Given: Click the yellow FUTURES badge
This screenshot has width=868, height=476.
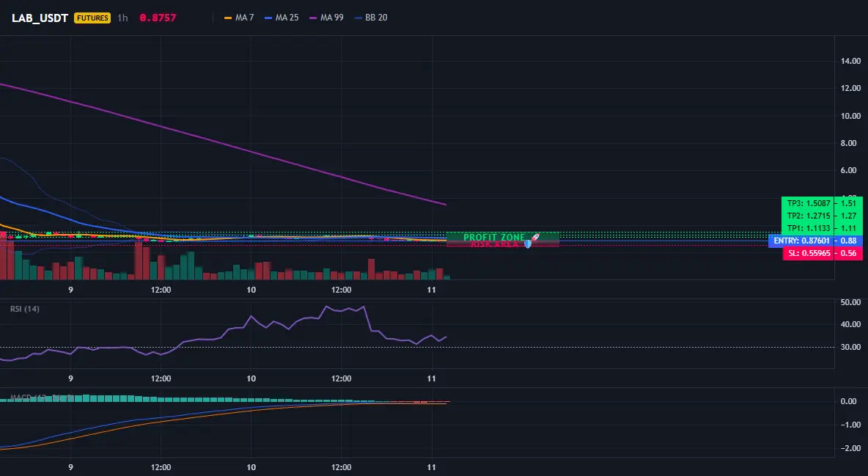Looking at the screenshot, I should click(x=92, y=18).
